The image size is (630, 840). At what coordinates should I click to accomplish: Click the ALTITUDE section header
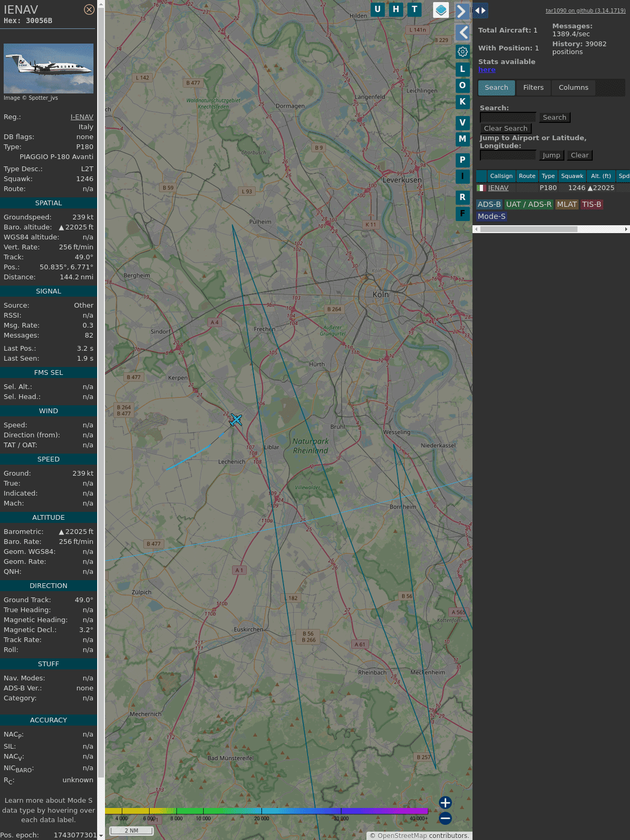click(48, 518)
